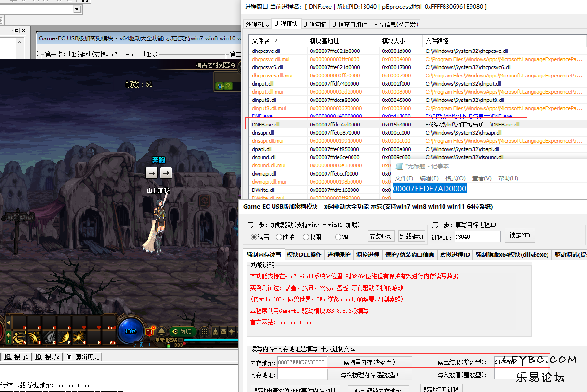Click the blue fatigue progress bar in game
The width and height of the screenshot is (587, 392).
pos(212,340)
